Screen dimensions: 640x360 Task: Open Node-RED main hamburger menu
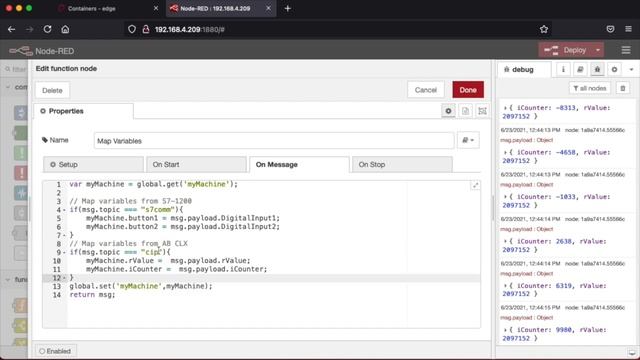pos(626,50)
